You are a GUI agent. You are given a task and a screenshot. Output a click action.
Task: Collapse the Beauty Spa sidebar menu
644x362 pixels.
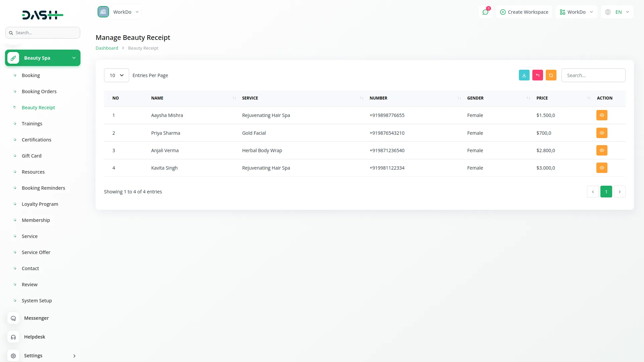(43, 58)
